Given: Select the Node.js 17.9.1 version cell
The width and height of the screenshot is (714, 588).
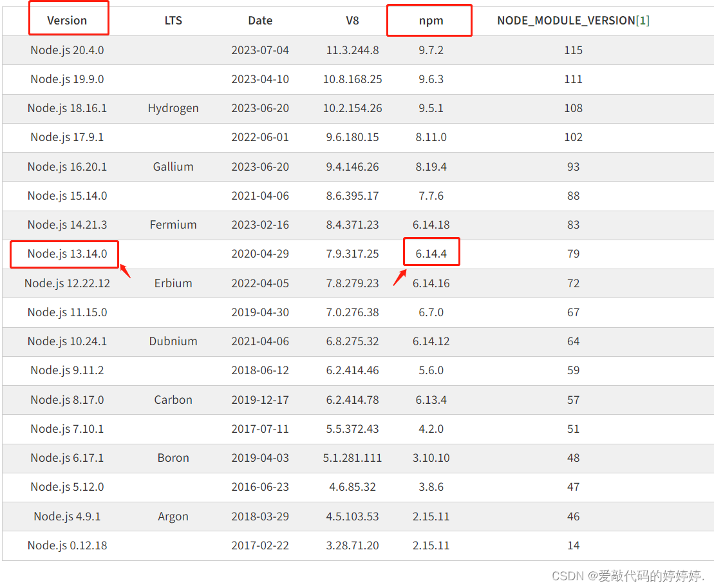Looking at the screenshot, I should tap(67, 137).
